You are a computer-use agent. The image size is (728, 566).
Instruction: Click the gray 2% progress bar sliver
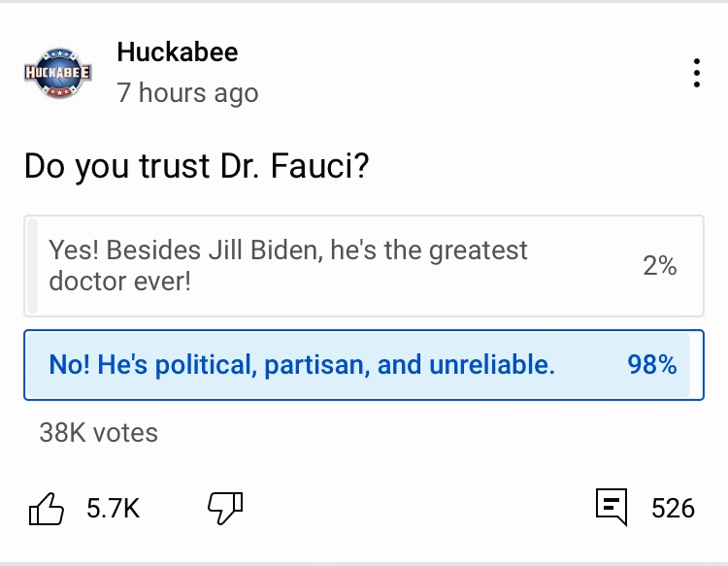pyautogui.click(x=32, y=266)
